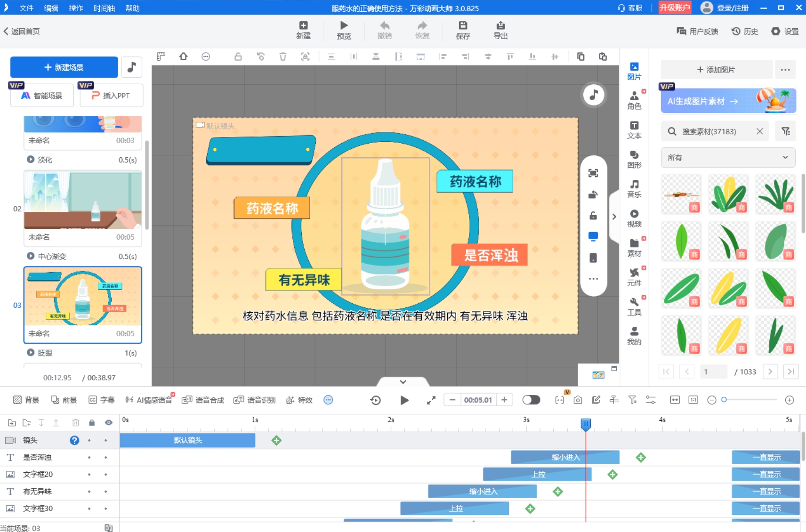
Task: Click the Preview (预览) play icon
Action: [x=344, y=26]
